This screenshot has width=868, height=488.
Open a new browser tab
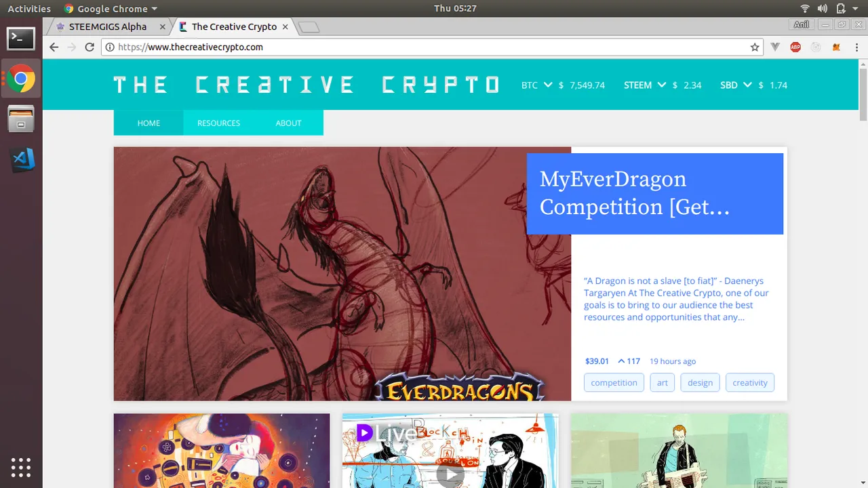click(309, 27)
